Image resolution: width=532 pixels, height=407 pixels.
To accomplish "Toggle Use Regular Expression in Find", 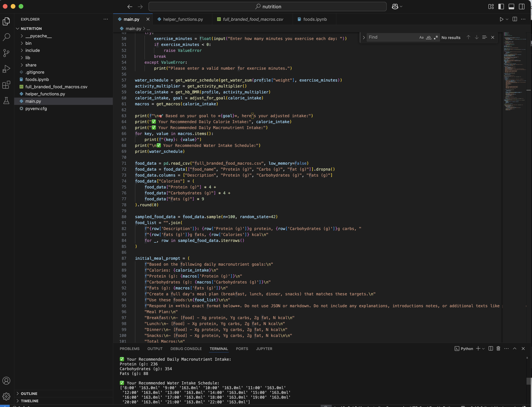I will click(436, 37).
